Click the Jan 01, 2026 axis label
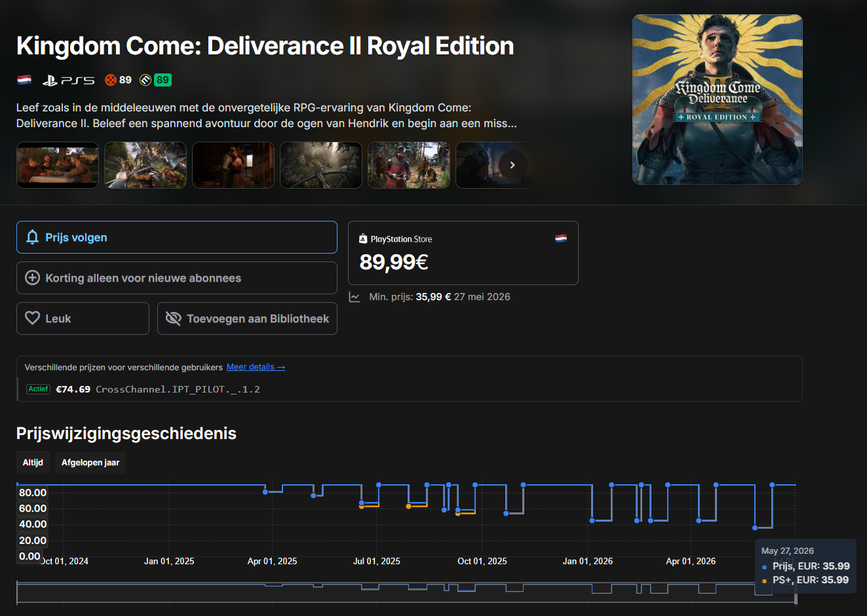This screenshot has height=616, width=867. click(x=588, y=561)
